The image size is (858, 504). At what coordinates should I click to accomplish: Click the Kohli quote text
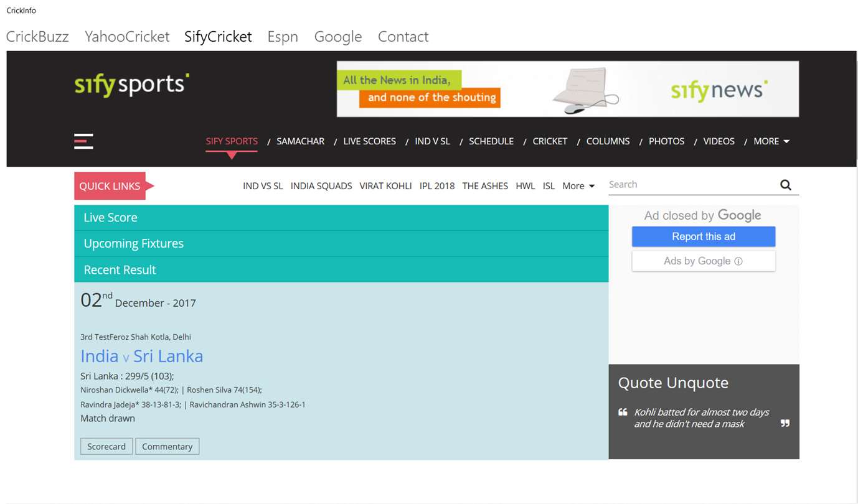point(701,418)
